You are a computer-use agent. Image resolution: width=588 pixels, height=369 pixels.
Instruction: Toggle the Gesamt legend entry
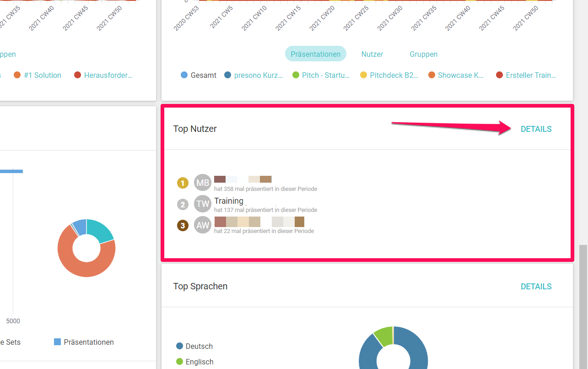point(199,75)
